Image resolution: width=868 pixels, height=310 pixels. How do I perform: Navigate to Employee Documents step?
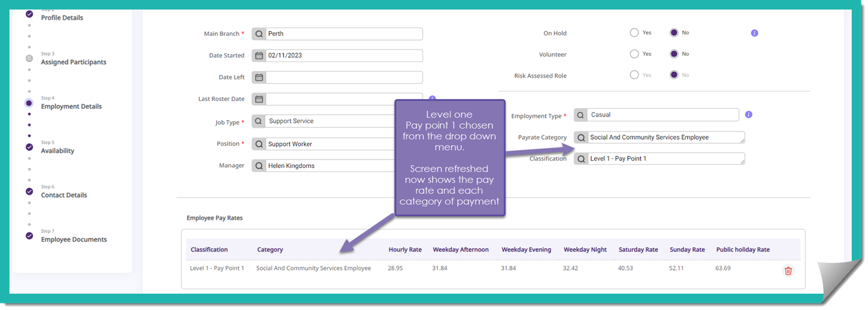(x=73, y=240)
